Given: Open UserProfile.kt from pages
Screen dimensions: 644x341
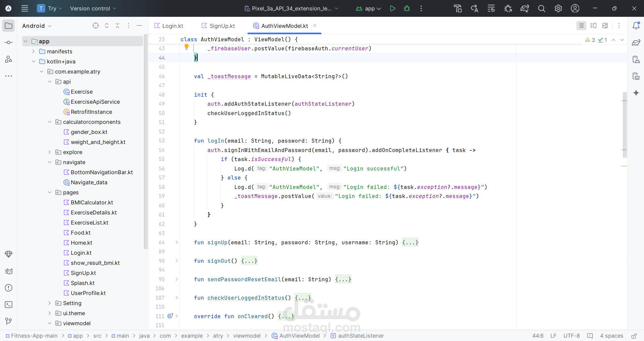Looking at the screenshot, I should click(x=85, y=293).
